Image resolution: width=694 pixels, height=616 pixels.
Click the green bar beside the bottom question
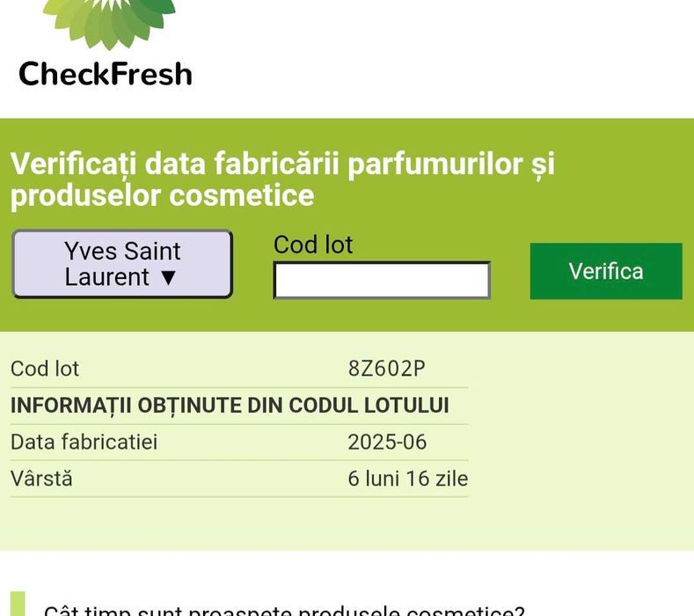coord(18,605)
